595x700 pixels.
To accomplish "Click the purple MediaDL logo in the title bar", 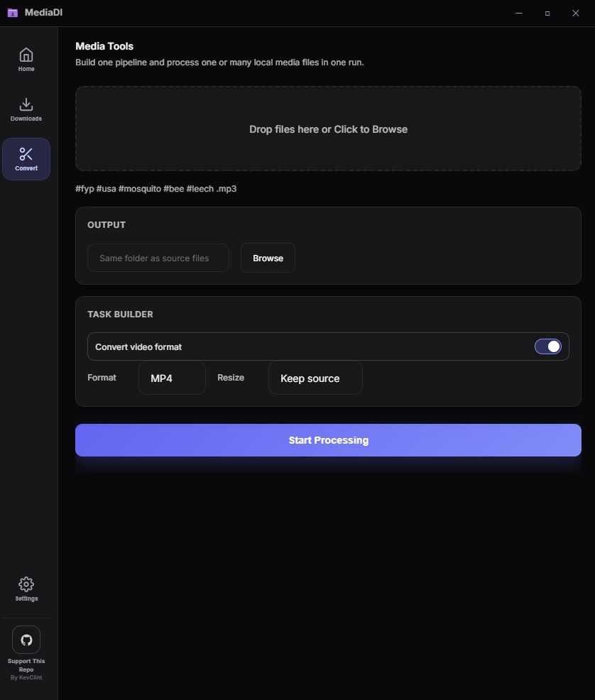I will point(12,12).
